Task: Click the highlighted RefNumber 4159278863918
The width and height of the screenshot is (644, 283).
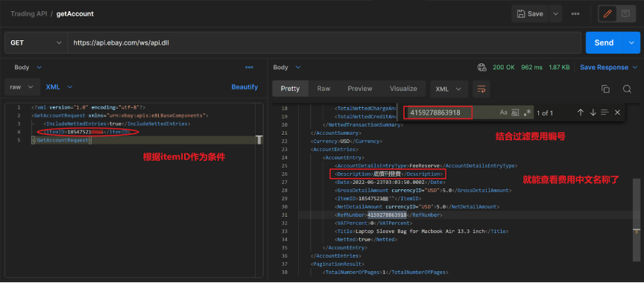Action: 387,215
